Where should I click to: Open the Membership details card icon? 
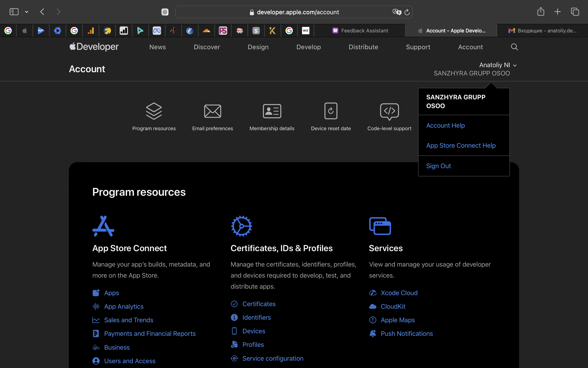point(272,111)
